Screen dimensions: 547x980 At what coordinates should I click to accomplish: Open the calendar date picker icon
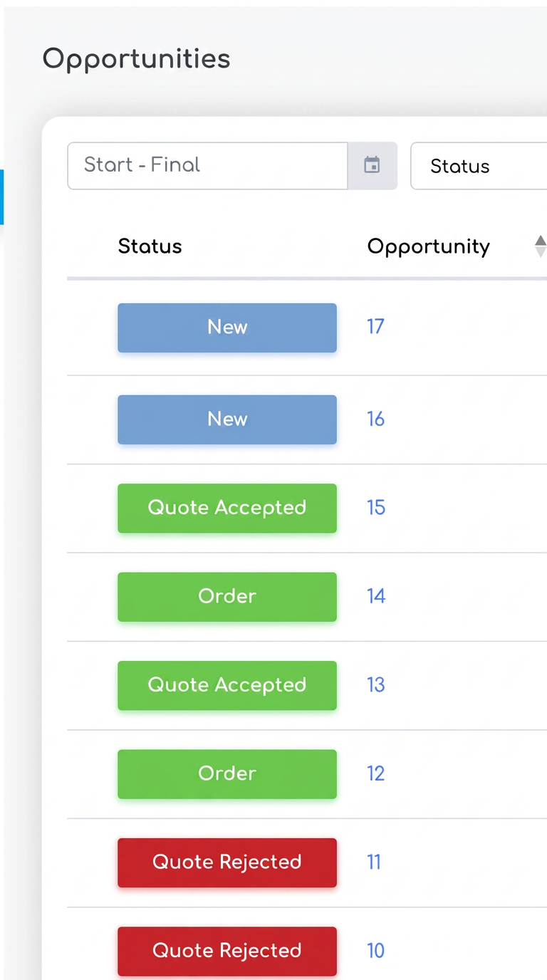tap(372, 165)
